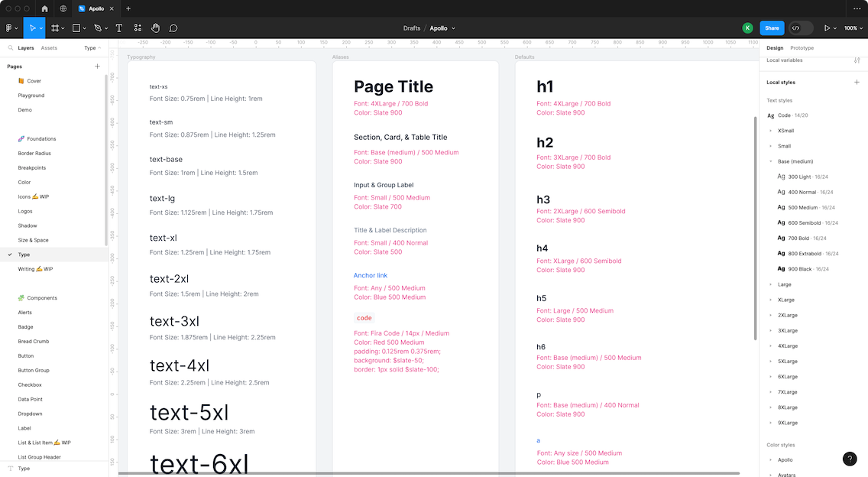Select the Text tool
This screenshot has width=868, height=477.
(x=119, y=28)
